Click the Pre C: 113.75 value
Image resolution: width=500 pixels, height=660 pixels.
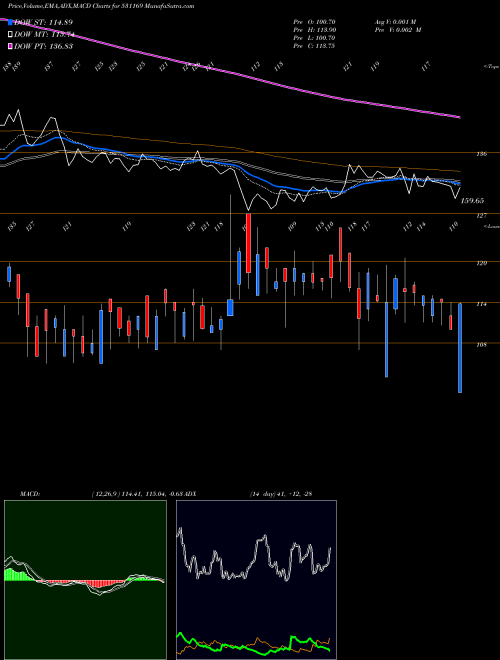click(314, 46)
